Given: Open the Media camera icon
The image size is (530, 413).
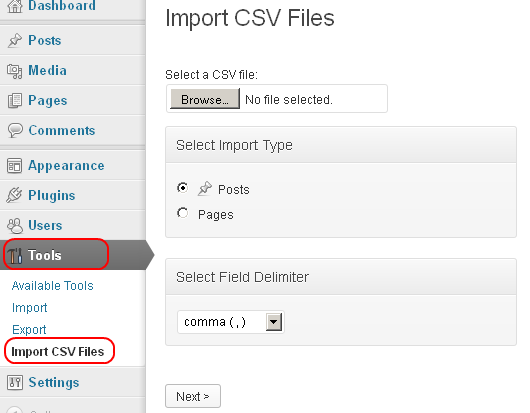Looking at the screenshot, I should click(15, 71).
